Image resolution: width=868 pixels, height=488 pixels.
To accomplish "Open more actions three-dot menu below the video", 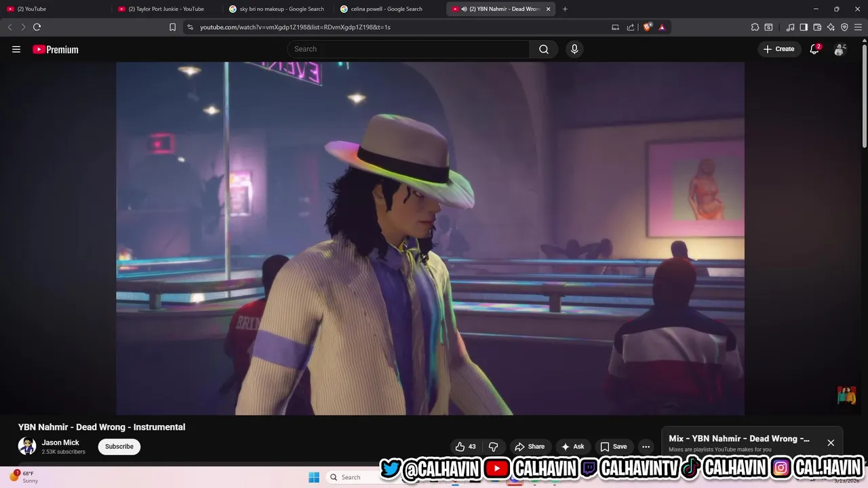I will (x=646, y=447).
